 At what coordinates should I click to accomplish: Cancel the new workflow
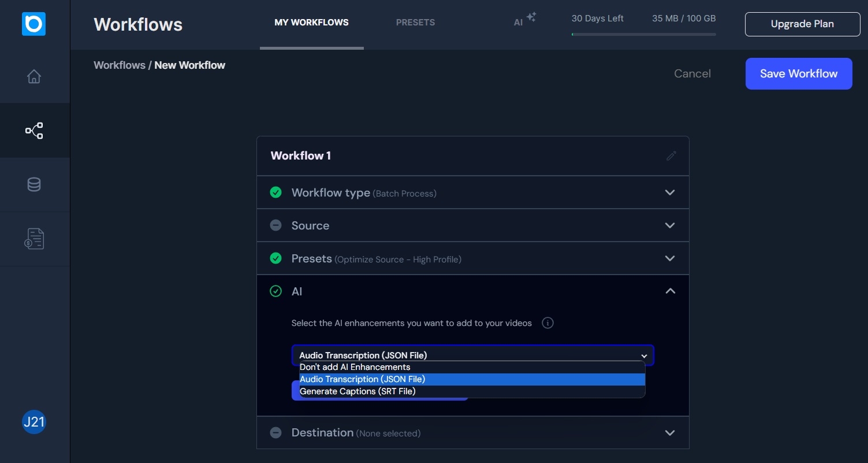[692, 73]
